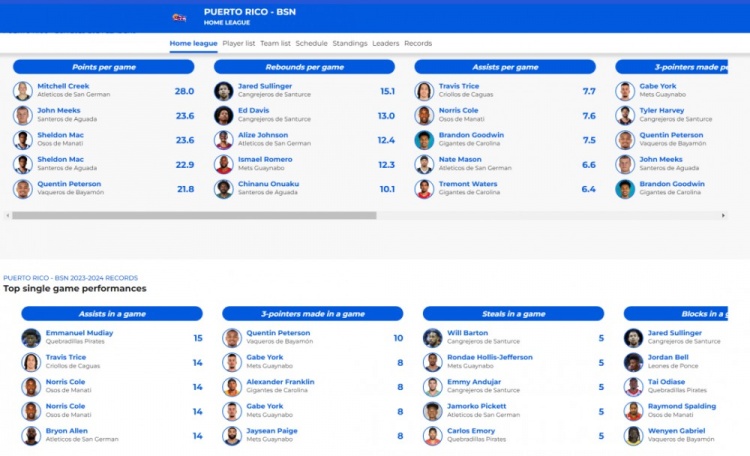Select the Steals in a game header
This screenshot has height=456, width=750.
pyautogui.click(x=513, y=314)
